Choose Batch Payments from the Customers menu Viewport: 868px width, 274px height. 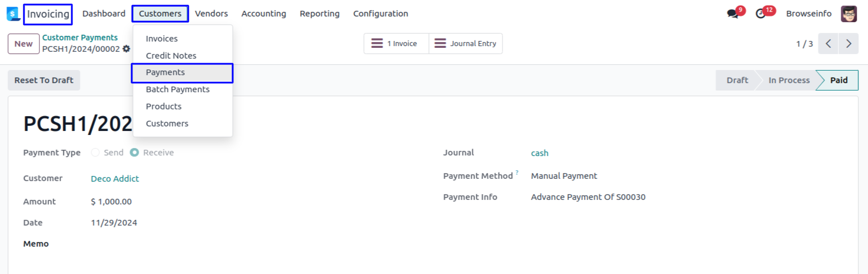177,89
